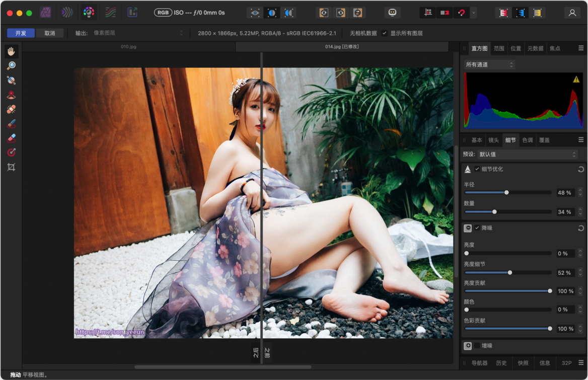Image resolution: width=588 pixels, height=380 pixels.
Task: Open the 输出 像素图层 dropdown
Action: click(138, 33)
